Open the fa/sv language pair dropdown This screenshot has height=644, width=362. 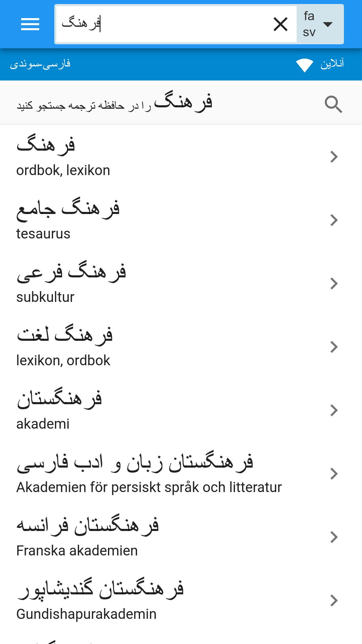coord(320,24)
